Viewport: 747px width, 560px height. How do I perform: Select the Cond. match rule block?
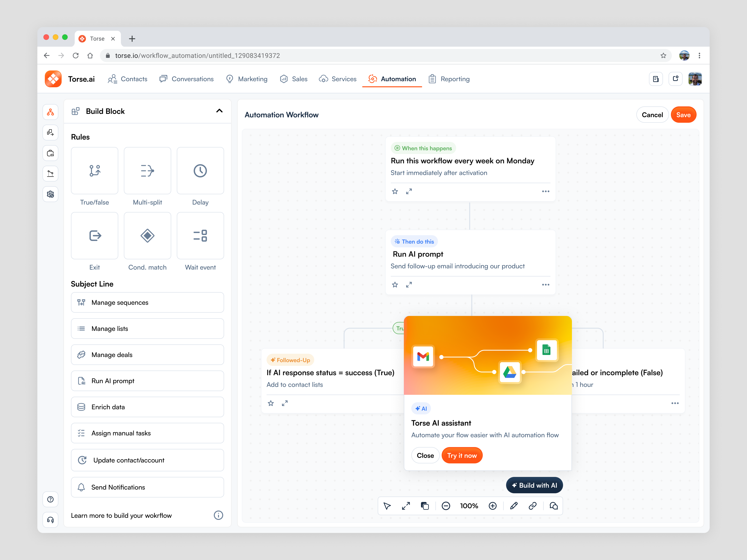(147, 236)
